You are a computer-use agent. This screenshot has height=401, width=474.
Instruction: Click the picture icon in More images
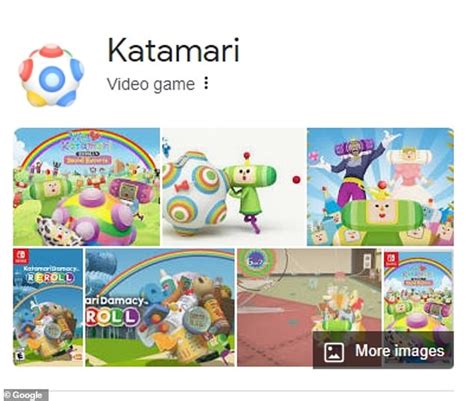334,352
